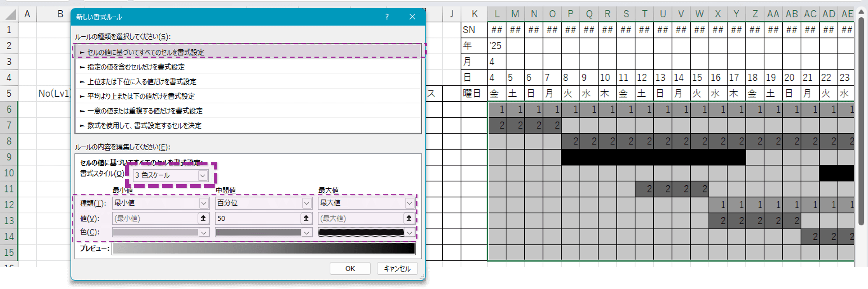Click the maximum value range selector icon

click(409, 218)
